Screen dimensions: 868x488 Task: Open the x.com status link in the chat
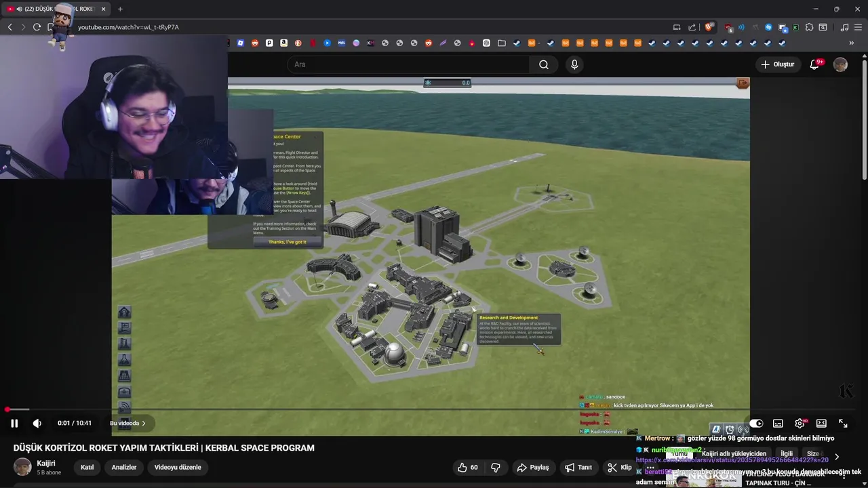click(732, 460)
